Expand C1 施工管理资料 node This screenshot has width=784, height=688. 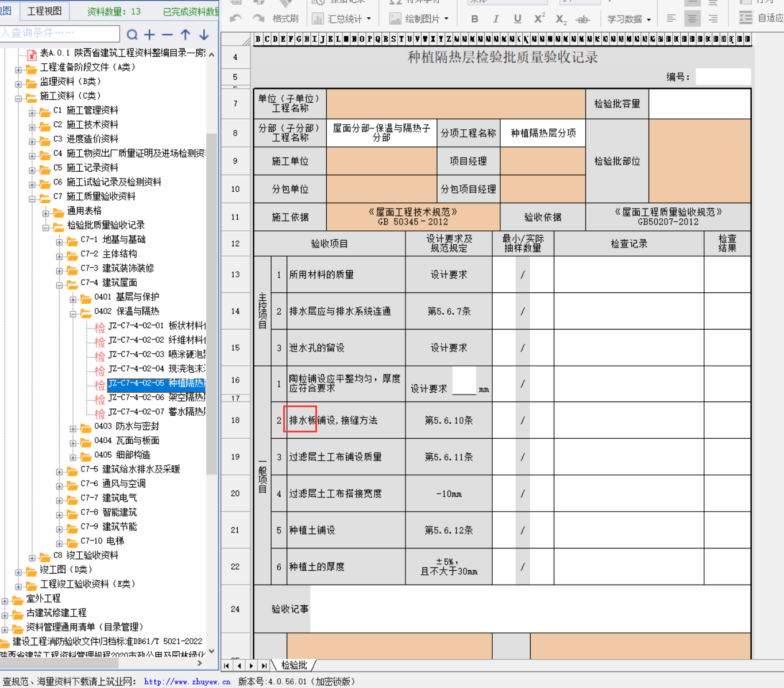coord(32,113)
